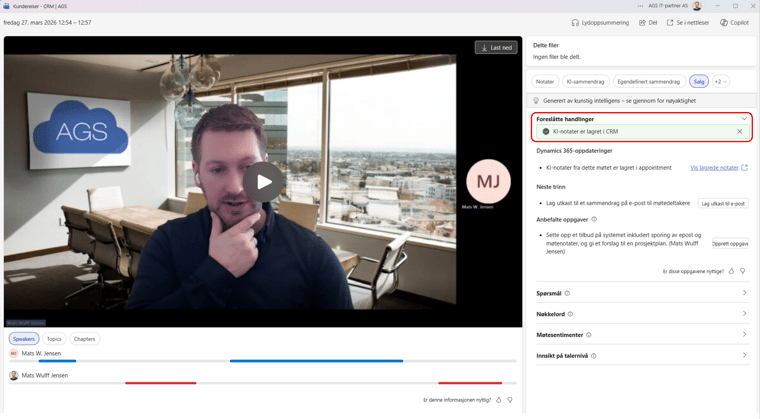Open recording via Se i nettleser

(x=670, y=22)
